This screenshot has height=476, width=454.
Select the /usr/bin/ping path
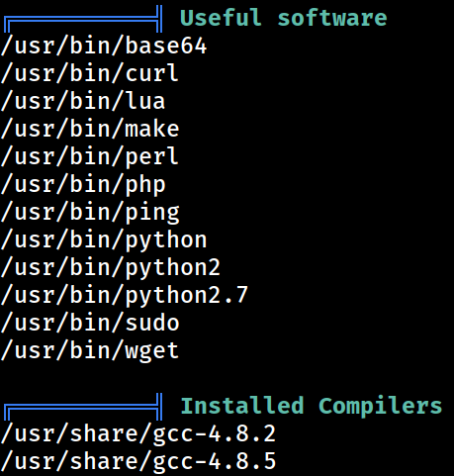(x=90, y=213)
